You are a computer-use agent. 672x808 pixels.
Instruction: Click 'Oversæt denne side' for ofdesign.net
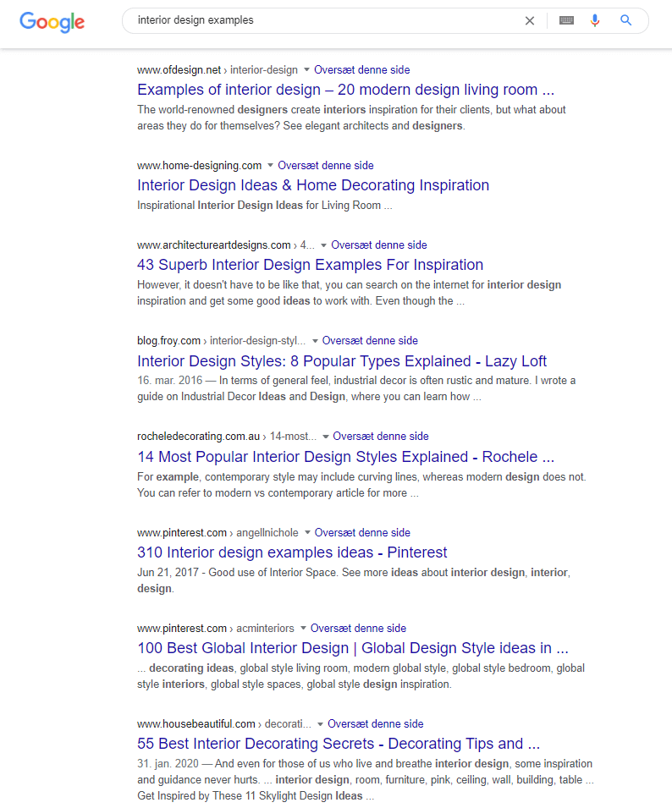[362, 69]
